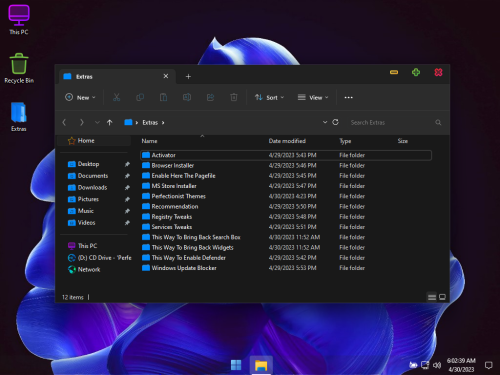The image size is (500, 375).
Task: Open the Windows Start button
Action: point(236,365)
